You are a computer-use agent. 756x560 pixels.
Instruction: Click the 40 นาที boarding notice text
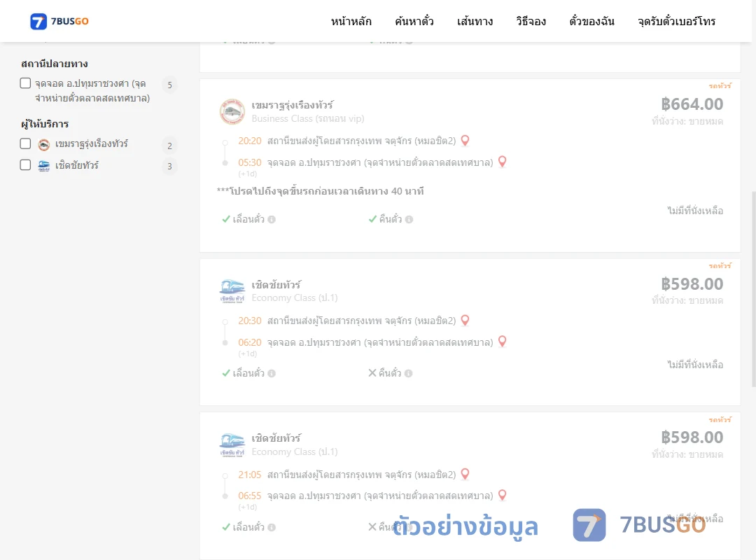(320, 191)
